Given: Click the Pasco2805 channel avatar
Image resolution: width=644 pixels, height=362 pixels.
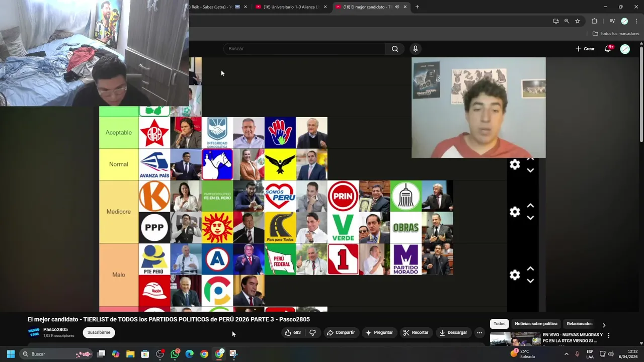Looking at the screenshot, I should pyautogui.click(x=34, y=332).
